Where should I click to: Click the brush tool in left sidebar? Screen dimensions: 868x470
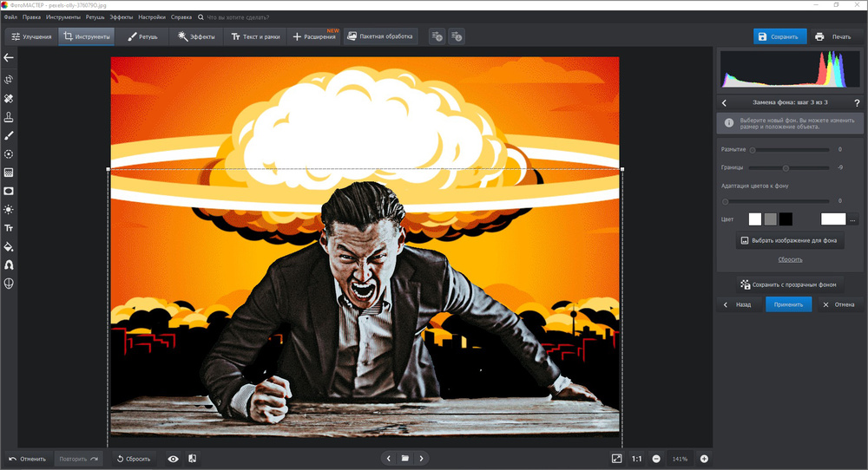pyautogui.click(x=9, y=135)
